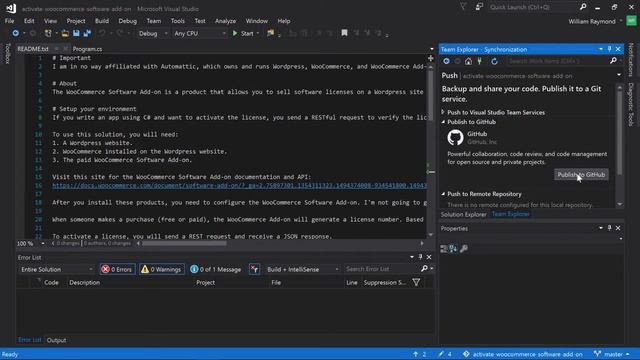This screenshot has height=360, width=640.
Task: Toggle the 0 Errors filter
Action: click(118, 269)
